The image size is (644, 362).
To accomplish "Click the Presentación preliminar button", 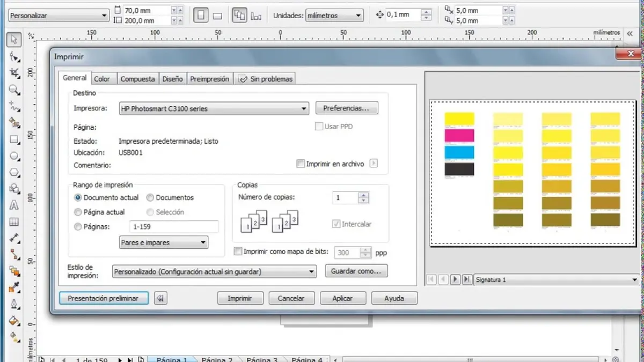I will click(104, 298).
